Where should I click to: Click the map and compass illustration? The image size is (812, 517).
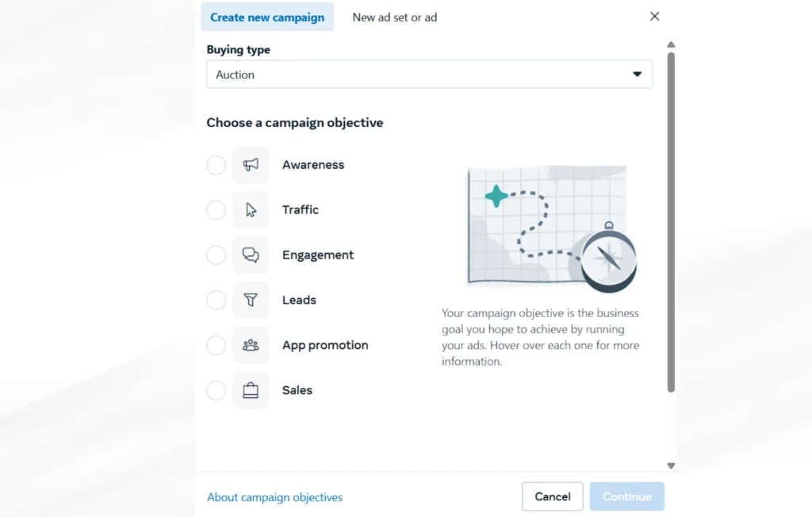(x=552, y=229)
